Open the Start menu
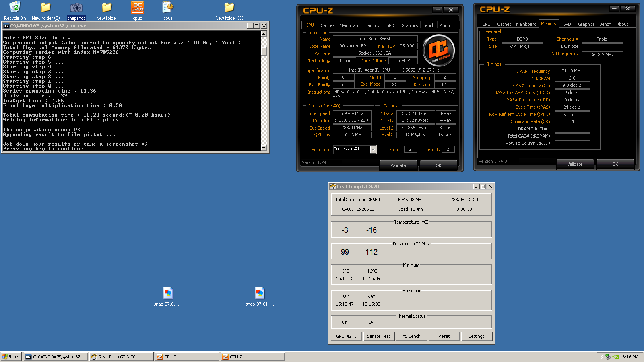Screen dimensions: 644x362 (x=11, y=357)
